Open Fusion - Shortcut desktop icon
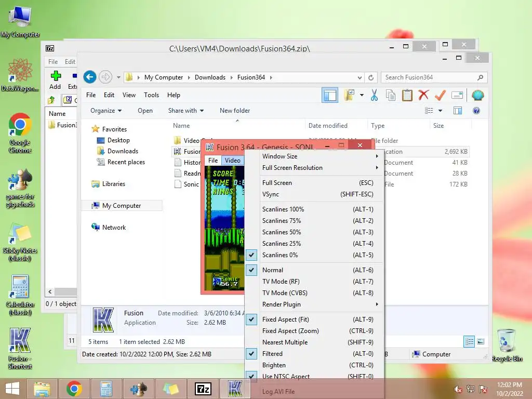The height and width of the screenshot is (399, 532). click(x=20, y=349)
